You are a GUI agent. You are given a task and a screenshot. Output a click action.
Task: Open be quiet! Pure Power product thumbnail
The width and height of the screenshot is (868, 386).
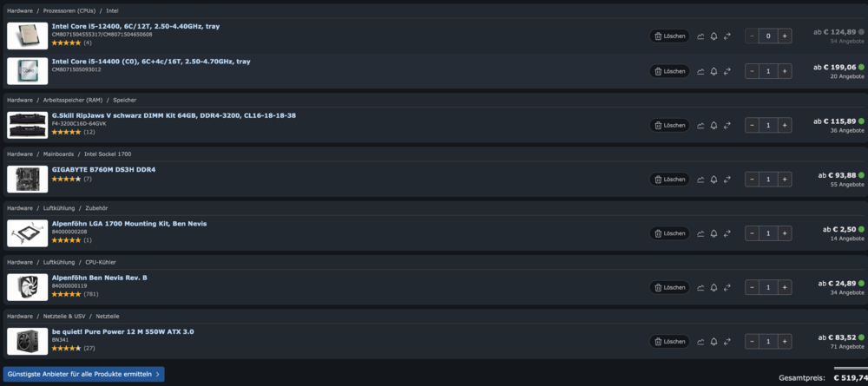[x=28, y=341]
